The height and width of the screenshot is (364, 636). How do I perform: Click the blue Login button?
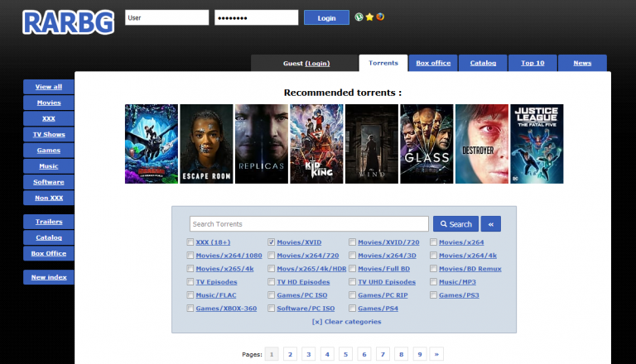point(326,17)
